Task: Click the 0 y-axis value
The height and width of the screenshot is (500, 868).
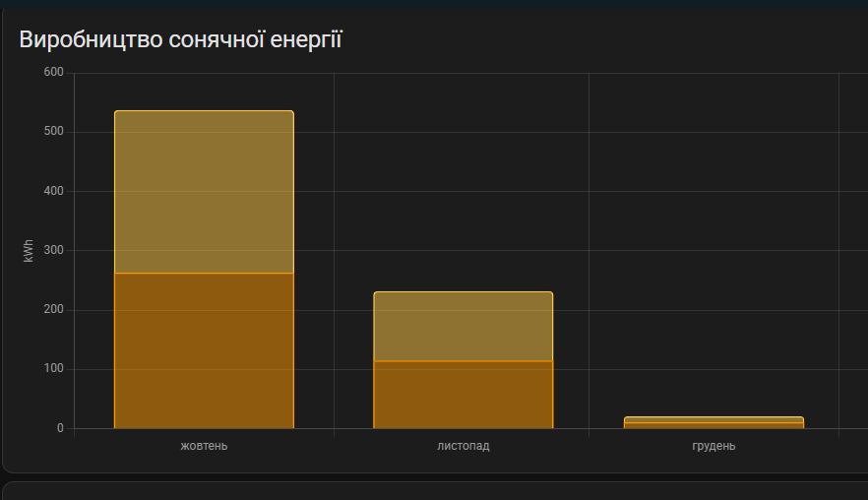Action: click(x=60, y=428)
